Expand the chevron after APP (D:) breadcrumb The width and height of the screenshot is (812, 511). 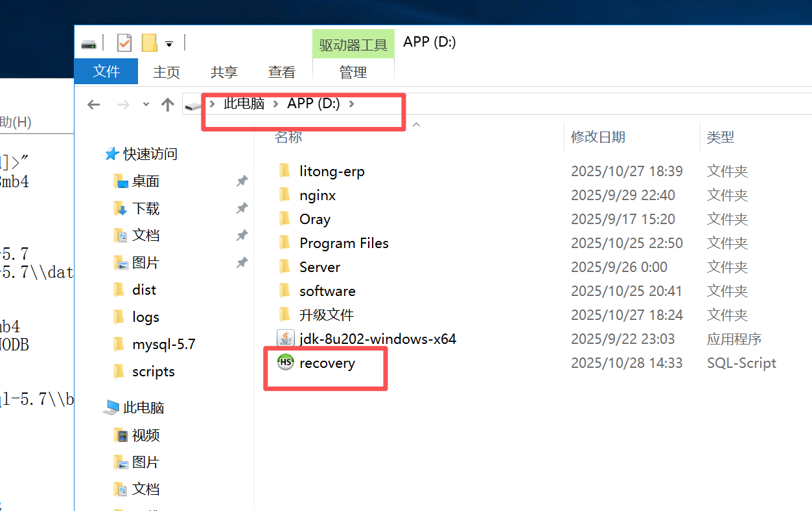click(351, 104)
